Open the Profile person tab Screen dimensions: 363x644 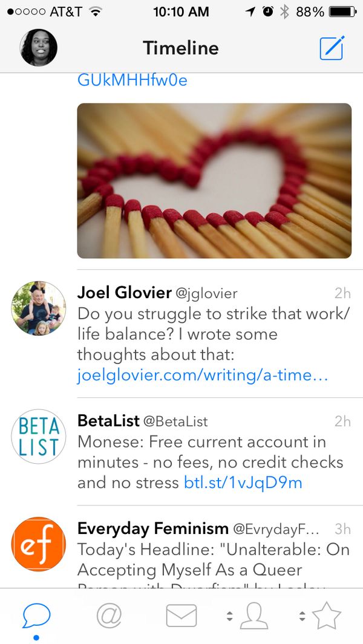tap(254, 616)
